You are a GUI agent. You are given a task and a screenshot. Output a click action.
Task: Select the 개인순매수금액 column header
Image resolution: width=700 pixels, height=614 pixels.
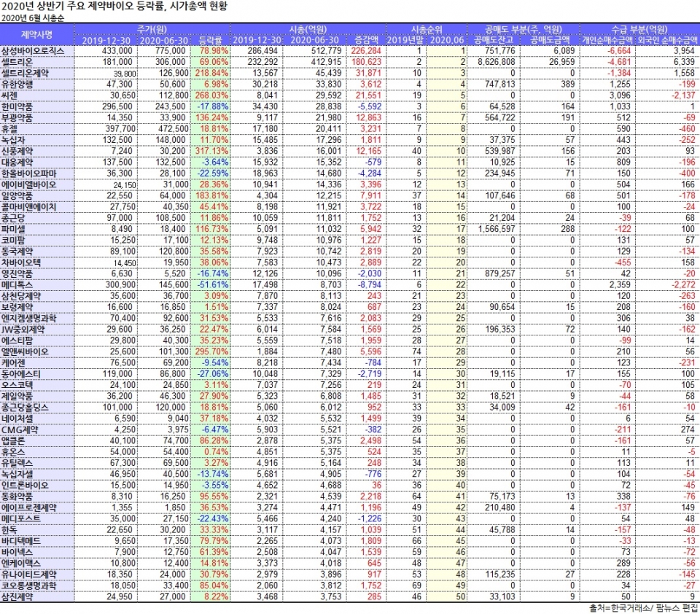click(x=607, y=39)
